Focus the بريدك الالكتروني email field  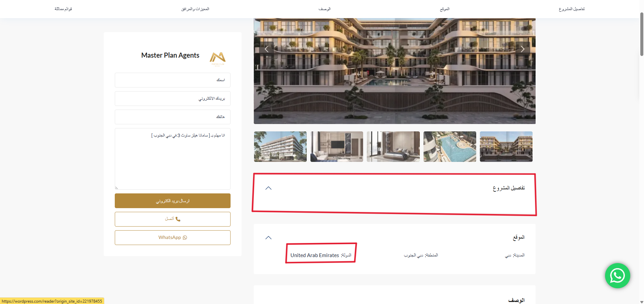pos(172,99)
